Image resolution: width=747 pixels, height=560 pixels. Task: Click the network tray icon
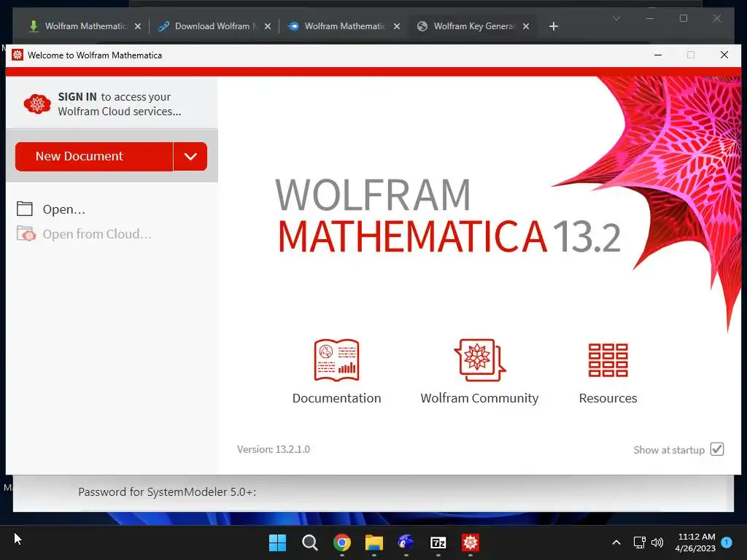[639, 542]
